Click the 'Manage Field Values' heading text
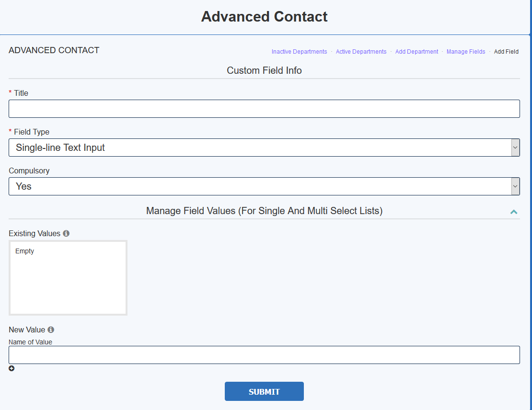532x410 pixels. point(264,211)
